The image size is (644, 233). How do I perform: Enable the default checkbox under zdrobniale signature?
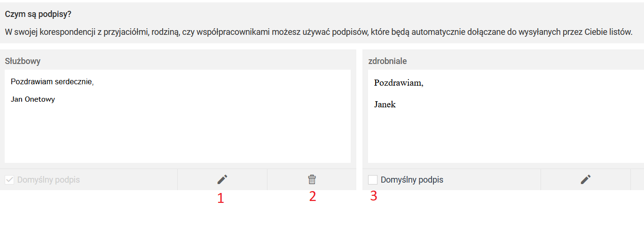(373, 180)
